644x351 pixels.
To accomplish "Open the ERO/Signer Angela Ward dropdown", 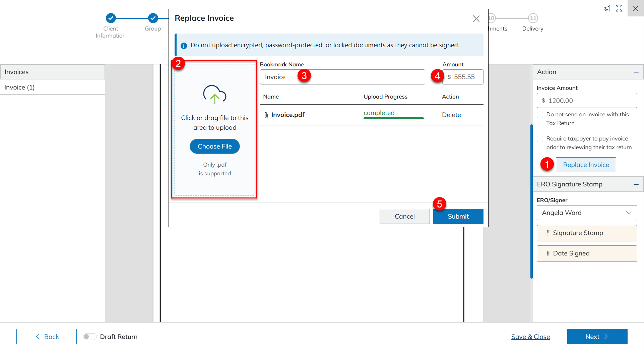I will [x=587, y=213].
